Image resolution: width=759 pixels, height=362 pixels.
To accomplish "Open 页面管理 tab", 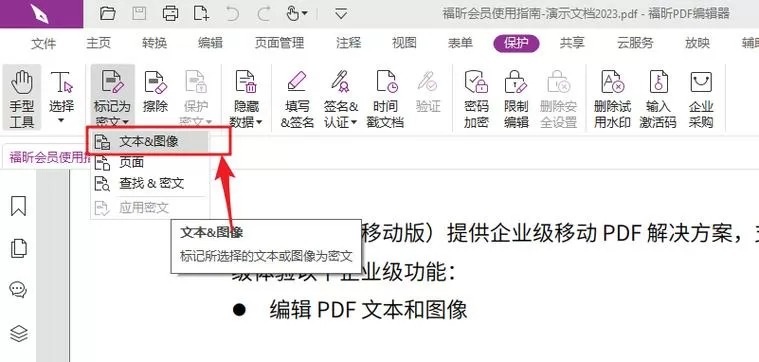I will coord(279,43).
